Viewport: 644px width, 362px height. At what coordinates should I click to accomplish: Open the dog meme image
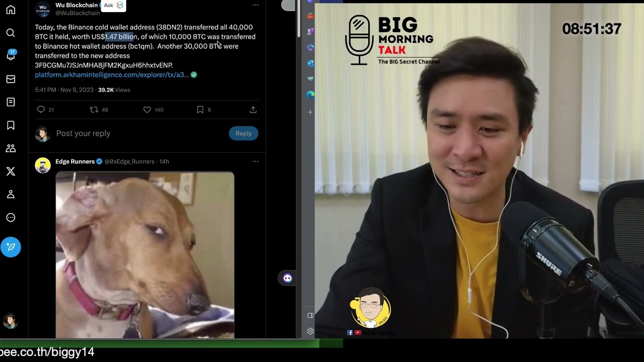[x=145, y=255]
